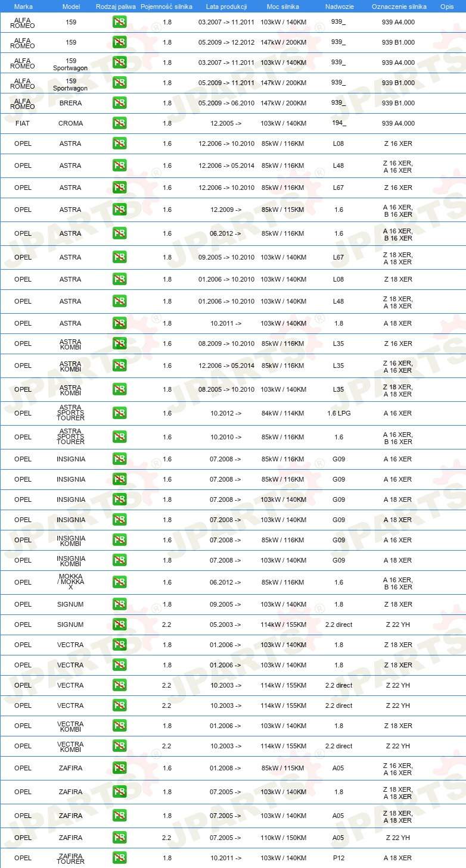Click the Nadwozie column header

(338, 7)
